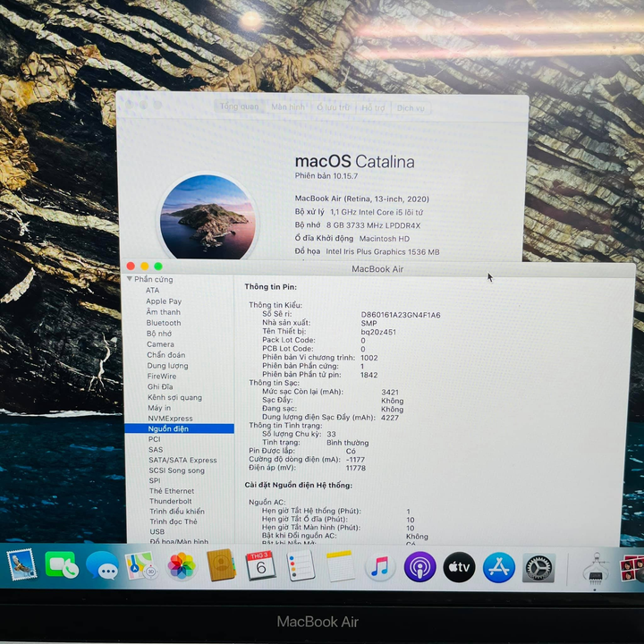Viewport: 644px width, 644px height.
Task: Zoom the MacBook Air window with green button
Action: tap(158, 267)
